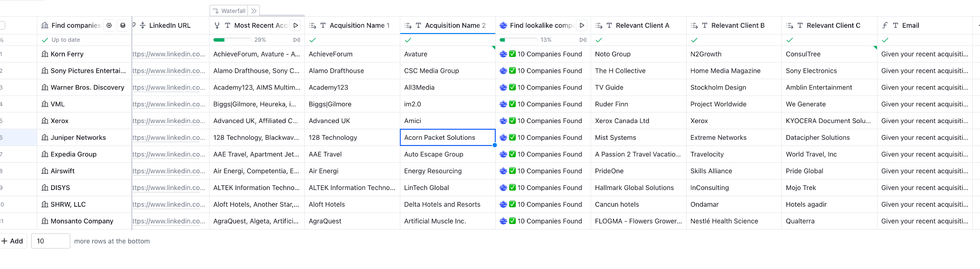Click the Add rows button
Viewport: 980px width, 269px height.
click(12, 241)
